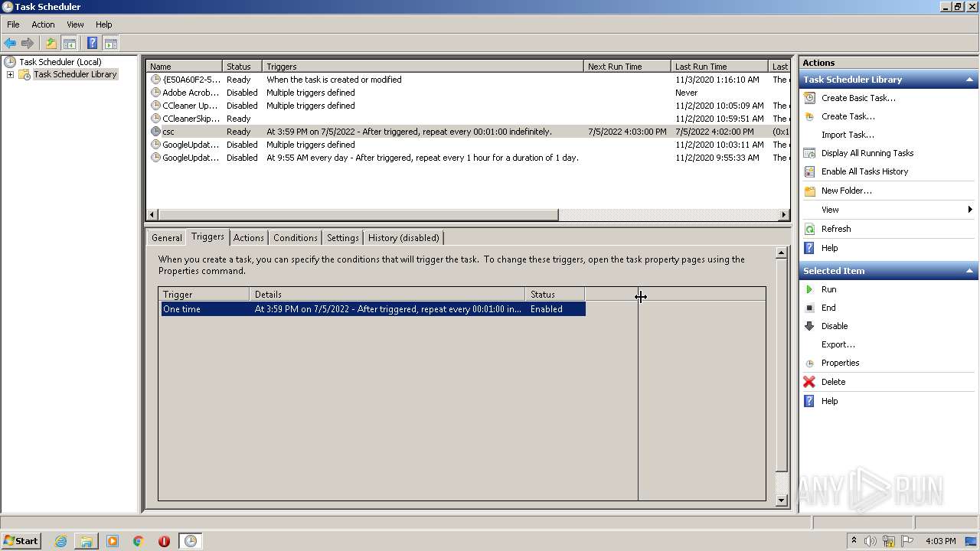Click the blue Help toolbar icon

[92, 44]
